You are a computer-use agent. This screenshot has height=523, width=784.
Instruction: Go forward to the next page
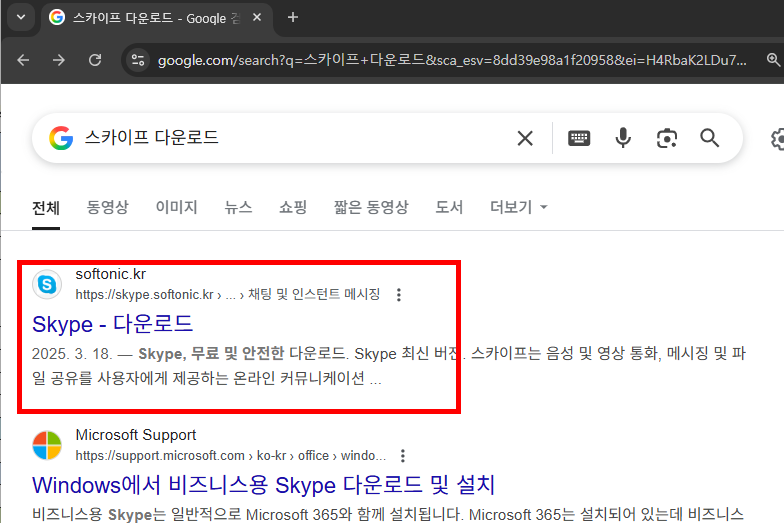(59, 60)
